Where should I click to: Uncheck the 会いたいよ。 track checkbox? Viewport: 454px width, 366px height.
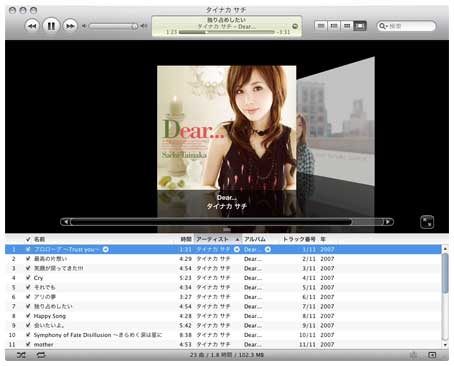[28, 325]
